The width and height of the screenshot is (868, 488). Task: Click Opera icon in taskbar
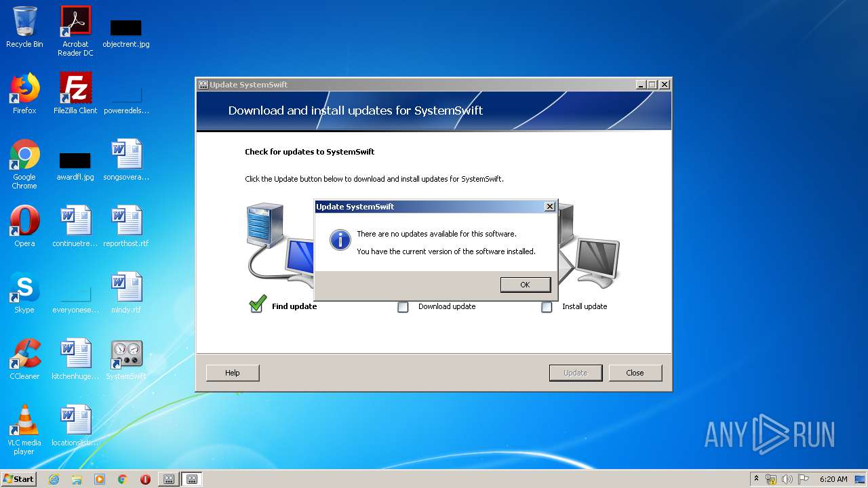click(145, 479)
